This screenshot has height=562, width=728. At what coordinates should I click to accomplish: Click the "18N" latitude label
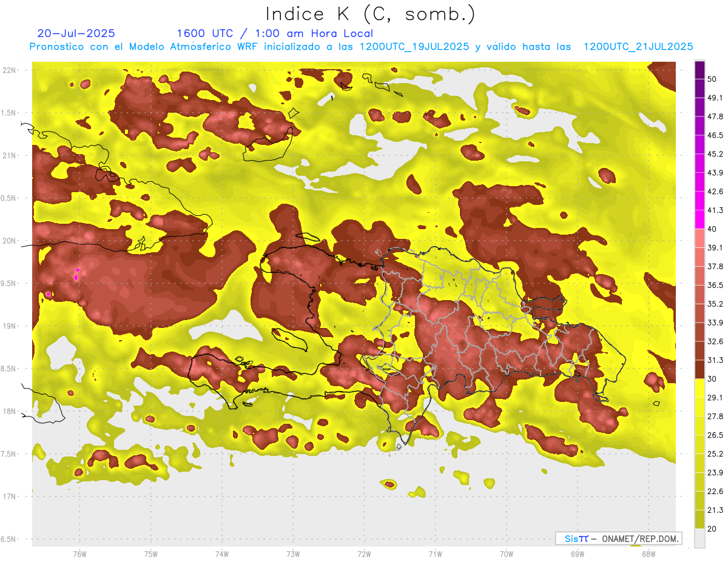[10, 411]
